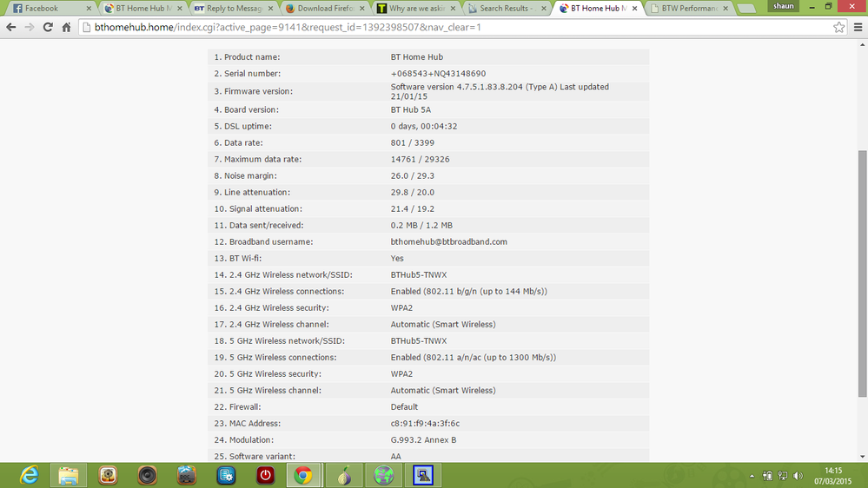Click the DSL uptime value 0 days, 00:04:32
The image size is (868, 488).
424,126
